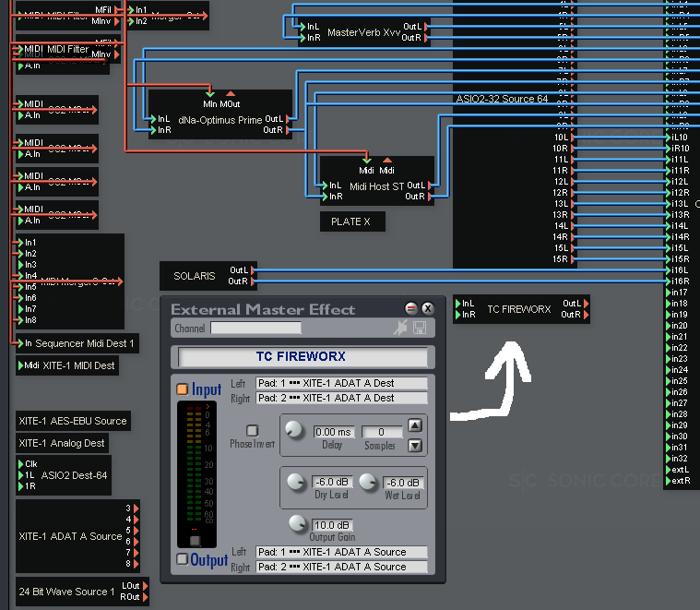This screenshot has height=610, width=700.
Task: Select the PLATE X module
Action: pos(352,221)
